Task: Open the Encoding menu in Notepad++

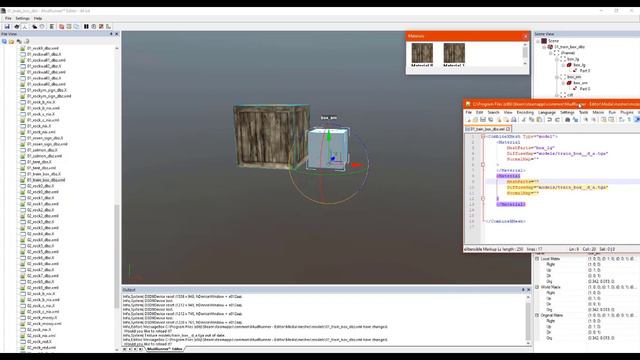Action: click(525, 112)
